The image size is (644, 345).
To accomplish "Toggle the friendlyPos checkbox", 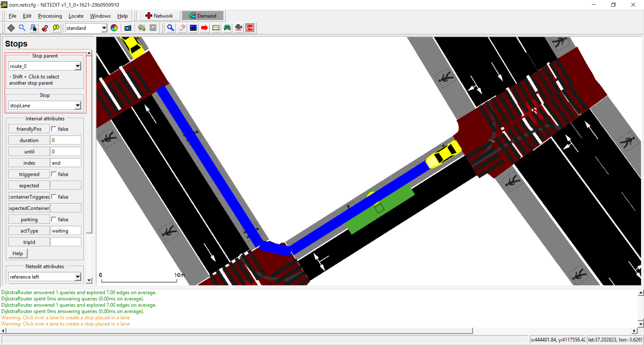I will coord(54,129).
